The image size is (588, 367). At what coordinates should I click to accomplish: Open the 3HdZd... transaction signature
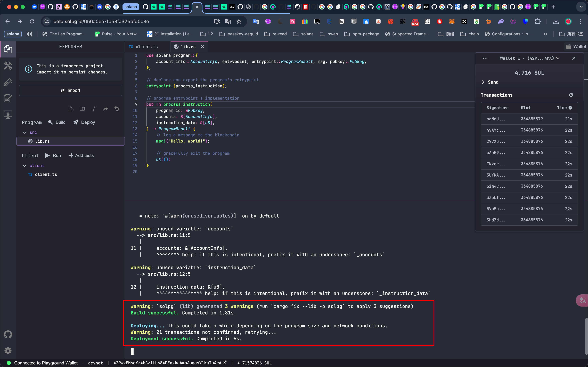pyautogui.click(x=496, y=220)
